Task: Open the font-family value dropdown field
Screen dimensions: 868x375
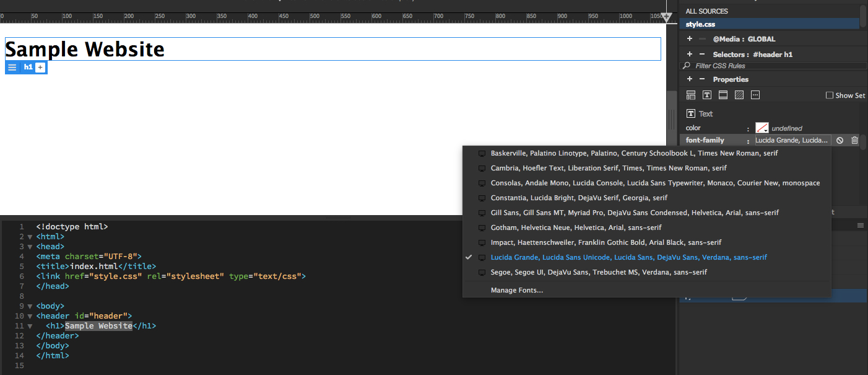Action: coord(792,141)
